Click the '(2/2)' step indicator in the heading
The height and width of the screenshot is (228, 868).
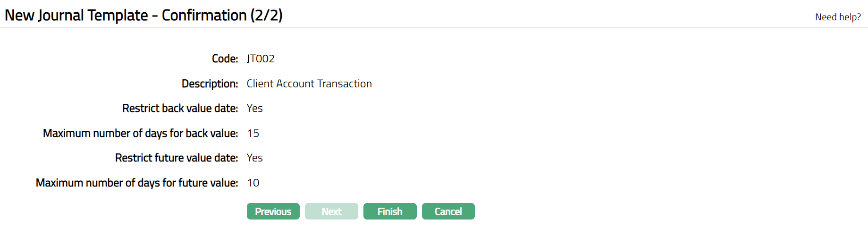[x=267, y=15]
